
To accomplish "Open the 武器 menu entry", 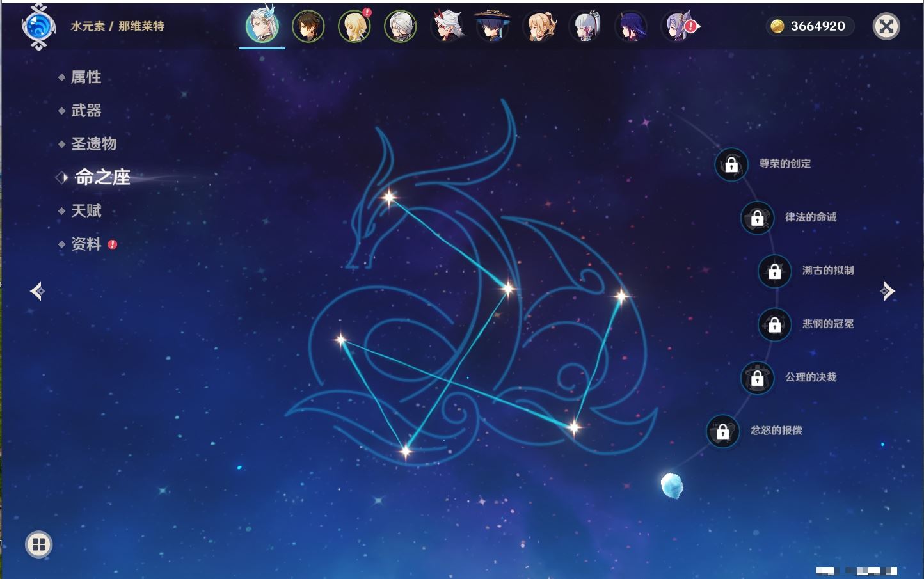I will tap(86, 111).
